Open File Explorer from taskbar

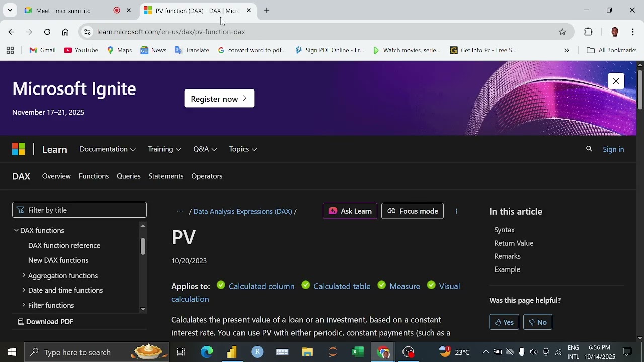[x=307, y=352]
